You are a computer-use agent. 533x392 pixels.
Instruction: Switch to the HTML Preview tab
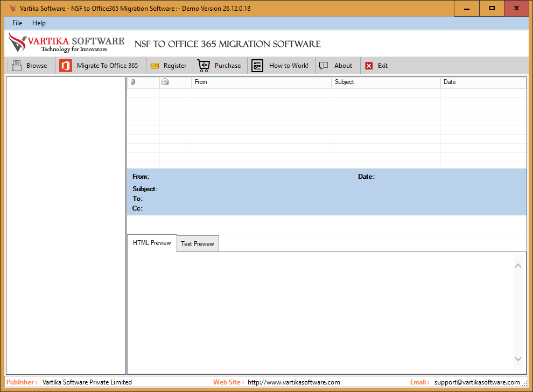(x=152, y=243)
